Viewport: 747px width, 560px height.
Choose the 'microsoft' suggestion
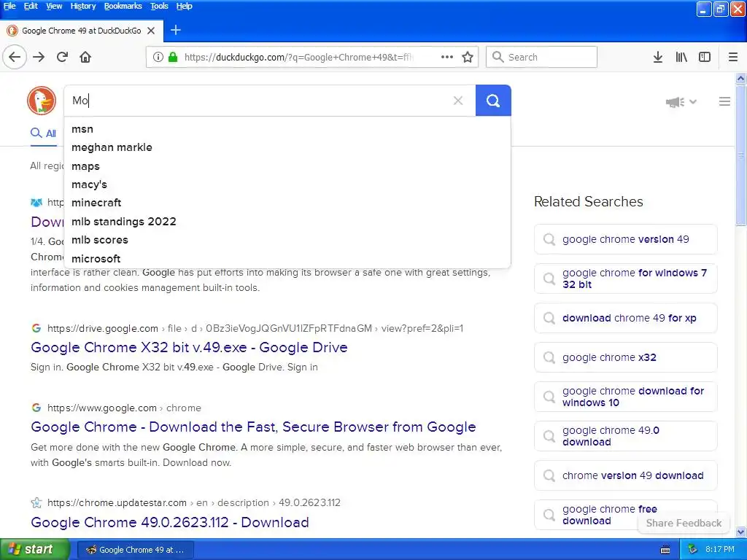point(287,259)
